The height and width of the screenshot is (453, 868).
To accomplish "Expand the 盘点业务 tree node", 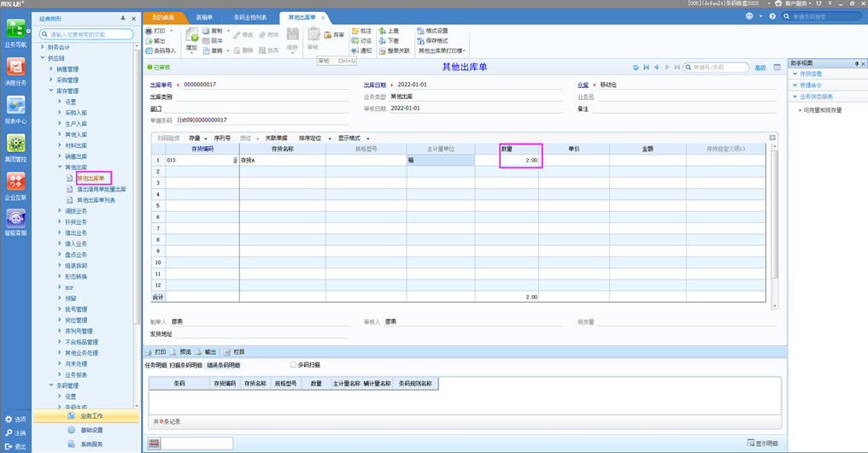I will 60,254.
